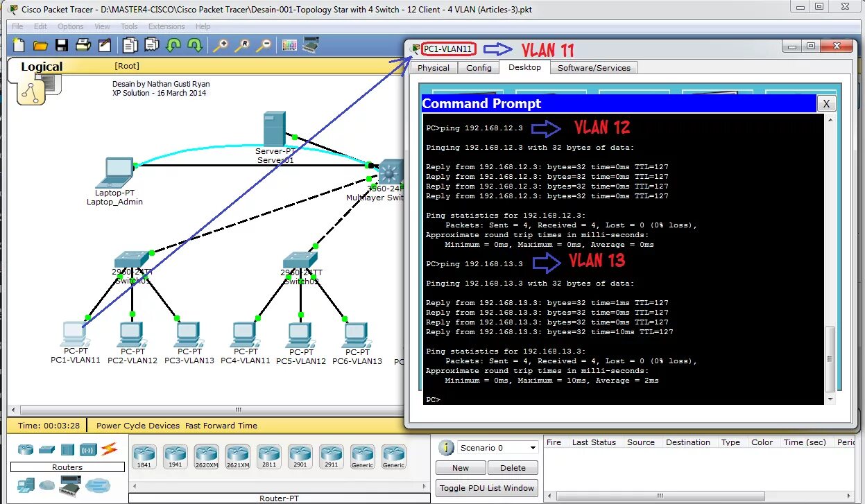Viewport: 865px width, 504px height.
Task: Pick the 1941 router model
Action: tap(175, 457)
